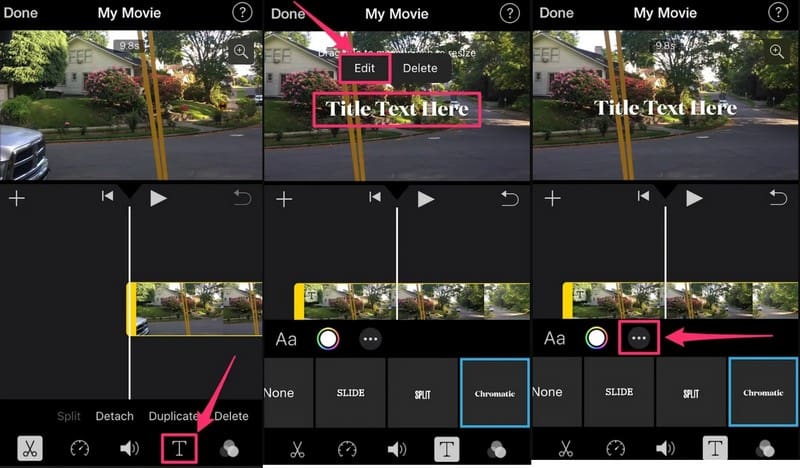Tap Titles T icon in right screen
Viewport: 800px width, 468px height.
(715, 449)
